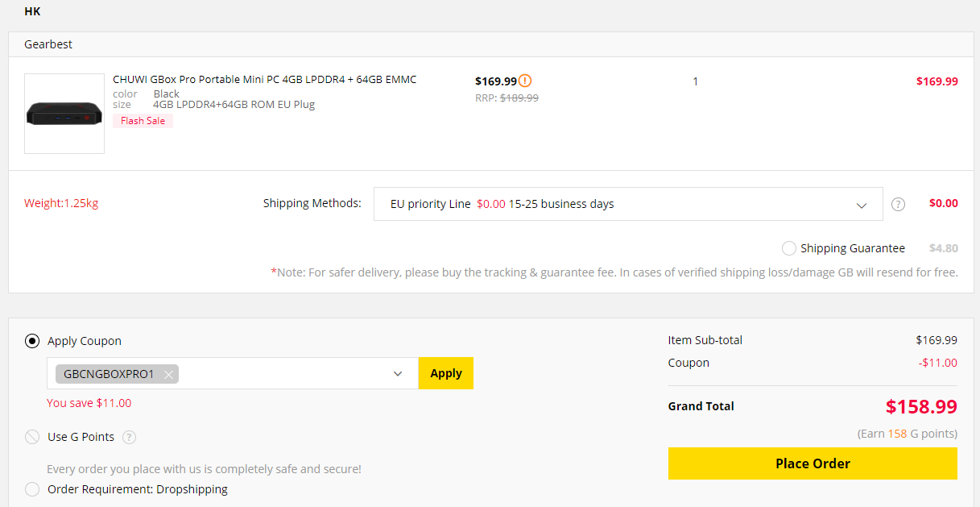Open the shipping help question mark icon
The image size is (980, 507).
pos(898,204)
